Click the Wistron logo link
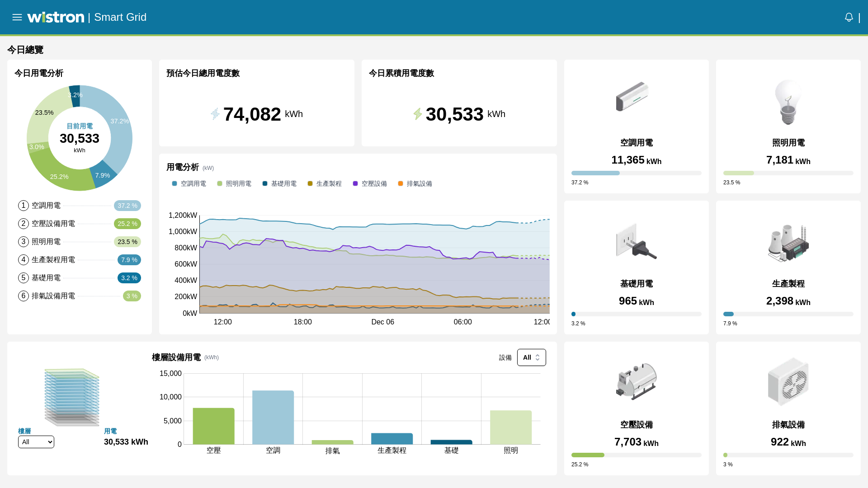The height and width of the screenshot is (488, 868). [56, 17]
